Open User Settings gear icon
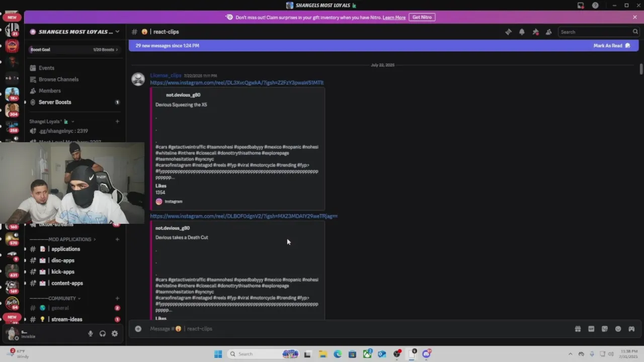 point(115,333)
